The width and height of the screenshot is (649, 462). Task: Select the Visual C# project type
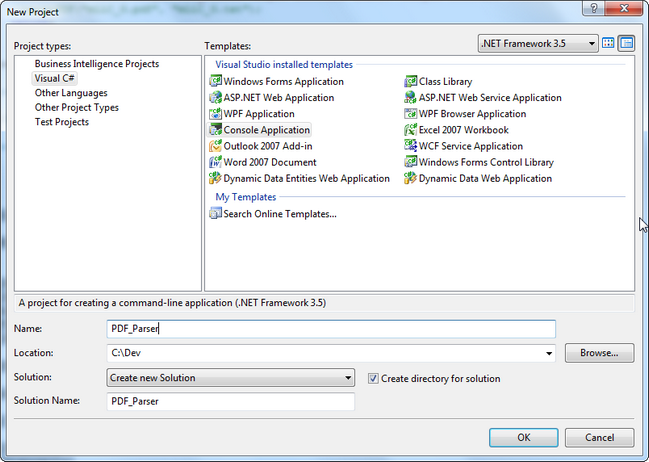tap(54, 78)
